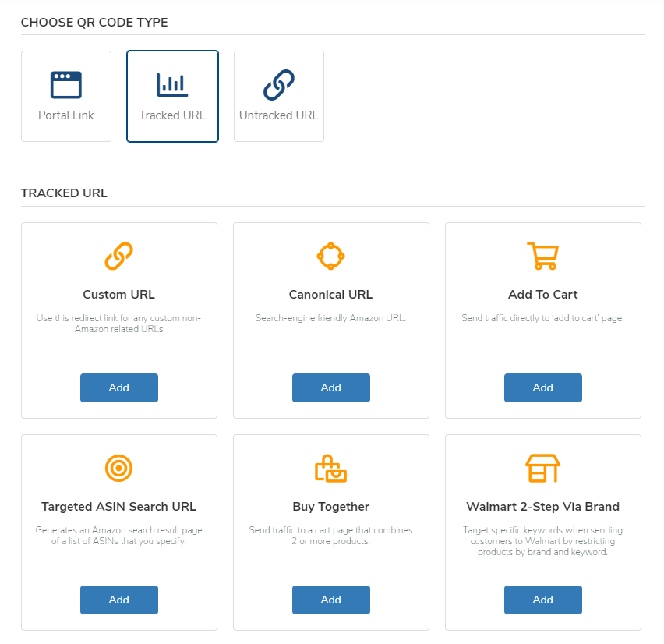
Task: Add a Canonical URL
Action: click(x=330, y=387)
